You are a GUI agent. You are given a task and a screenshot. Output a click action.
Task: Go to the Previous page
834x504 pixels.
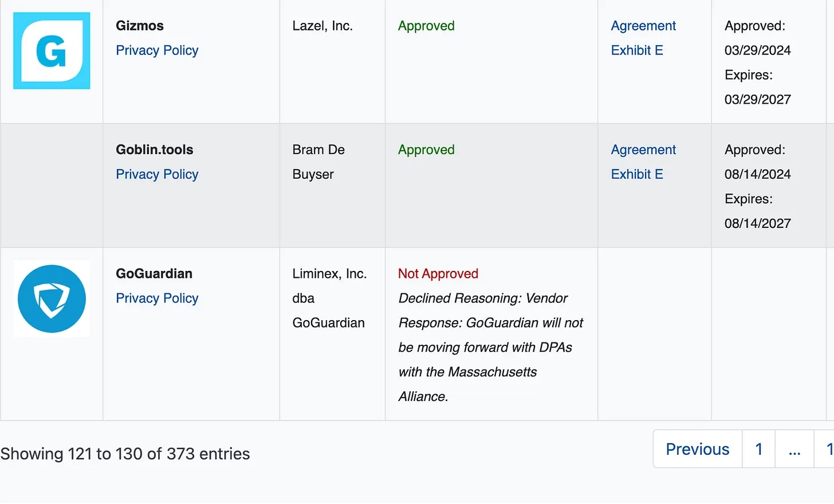point(698,449)
